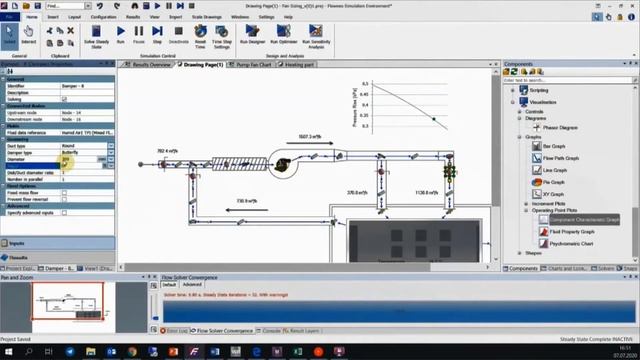Open the Diameter unit dropdown
This screenshot has width=640, height=360.
(x=111, y=159)
